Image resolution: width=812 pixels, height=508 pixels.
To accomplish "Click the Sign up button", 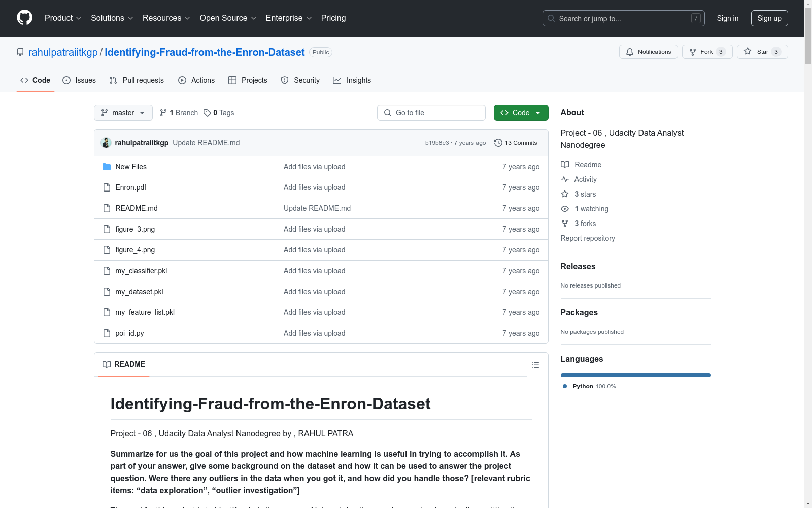I will (x=769, y=18).
